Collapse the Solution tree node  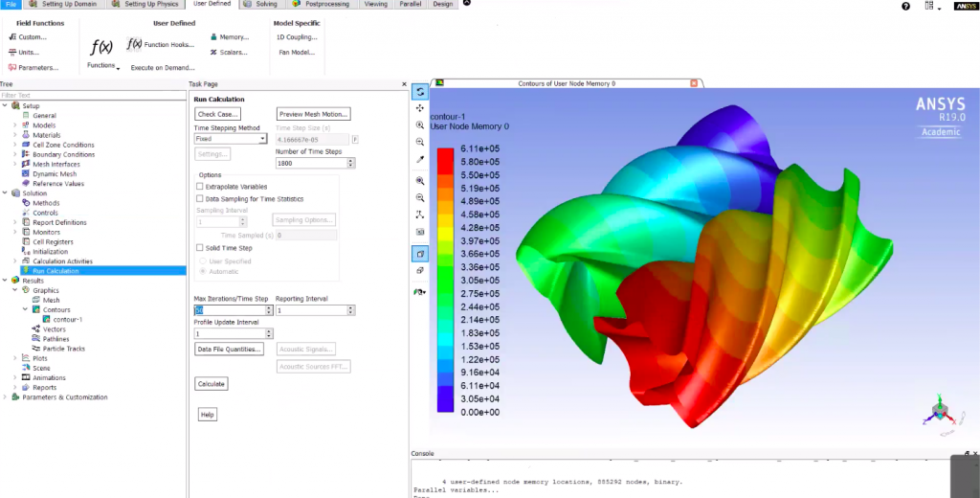point(5,193)
